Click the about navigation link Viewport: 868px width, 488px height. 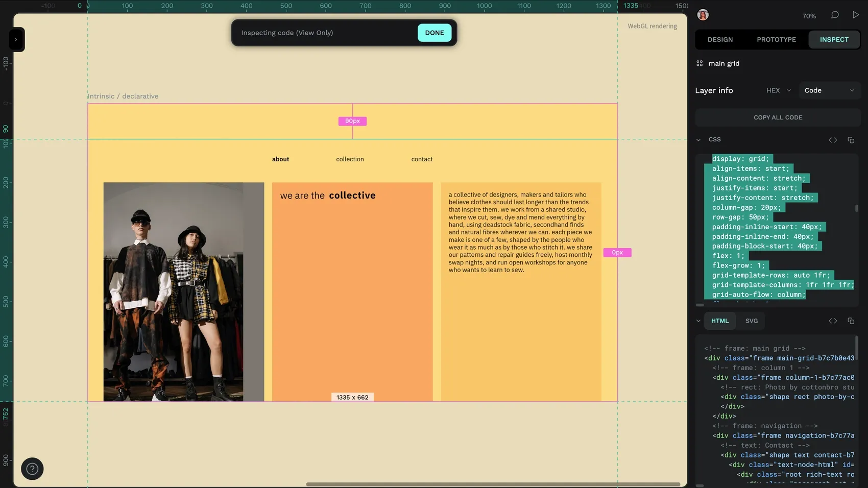pos(280,159)
